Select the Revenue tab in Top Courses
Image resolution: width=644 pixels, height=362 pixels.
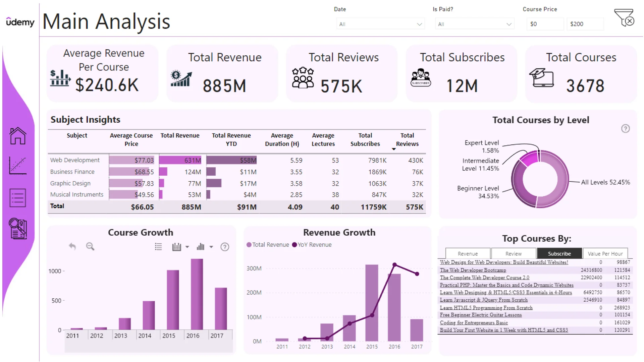tap(468, 254)
